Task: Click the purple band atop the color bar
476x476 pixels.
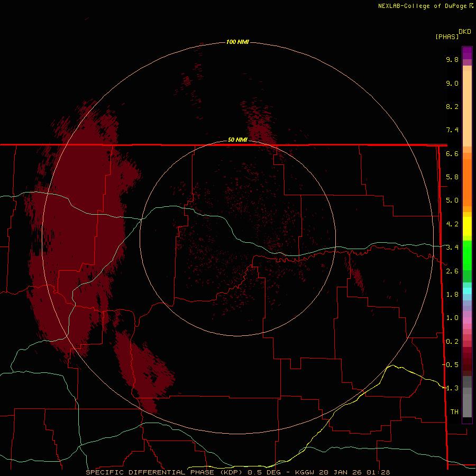Action: (467, 53)
